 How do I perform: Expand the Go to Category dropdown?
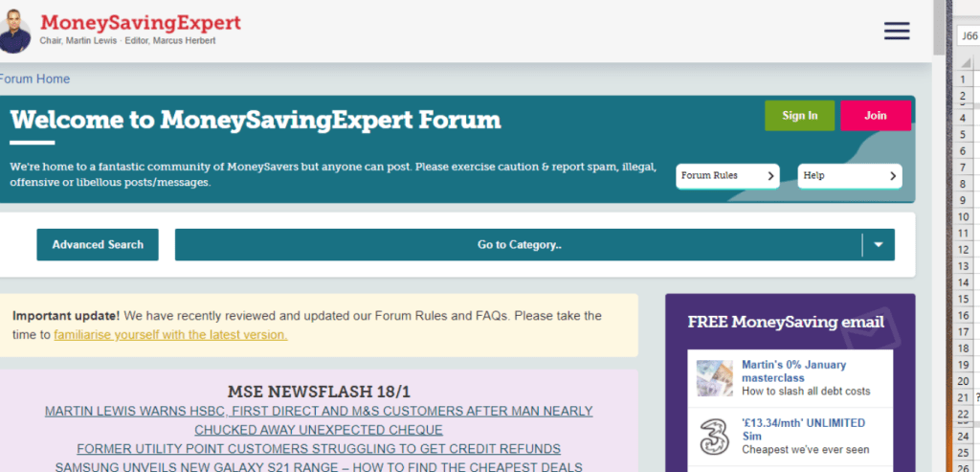(519, 245)
